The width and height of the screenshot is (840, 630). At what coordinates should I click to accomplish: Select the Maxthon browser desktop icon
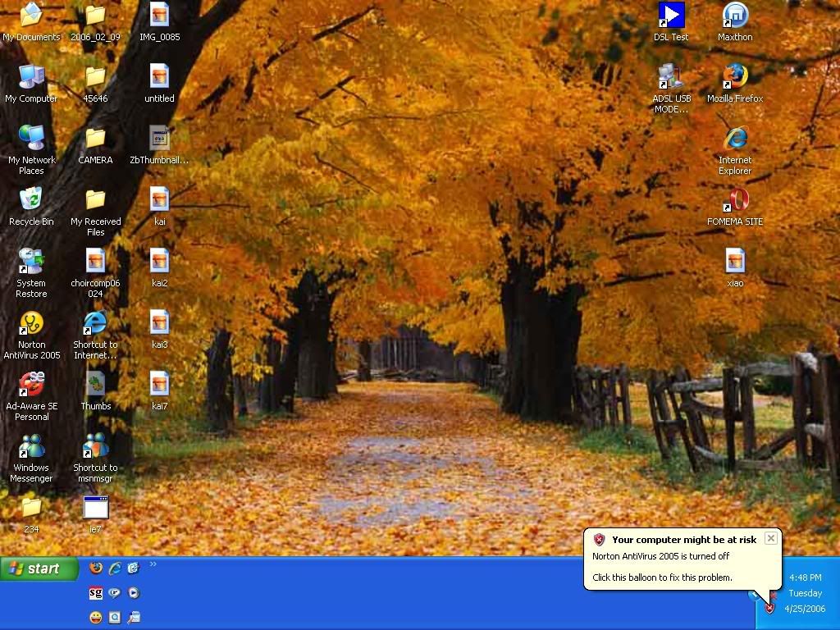pos(735,16)
